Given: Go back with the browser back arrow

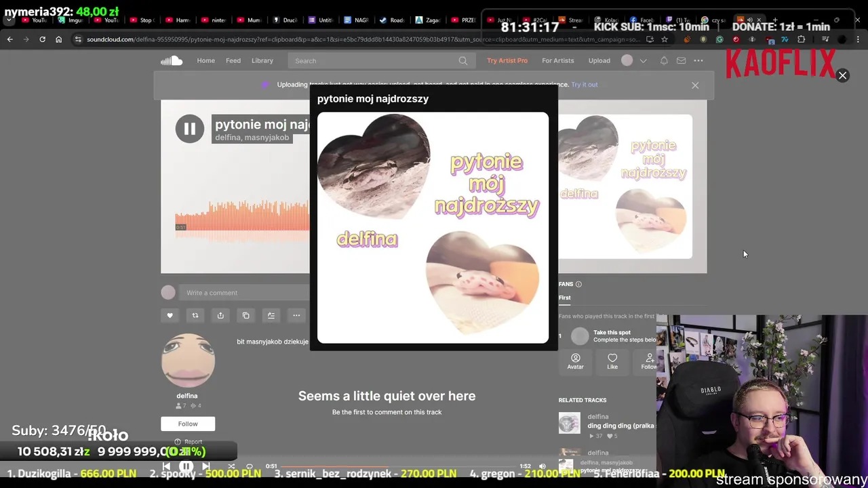Looking at the screenshot, I should click(x=9, y=39).
